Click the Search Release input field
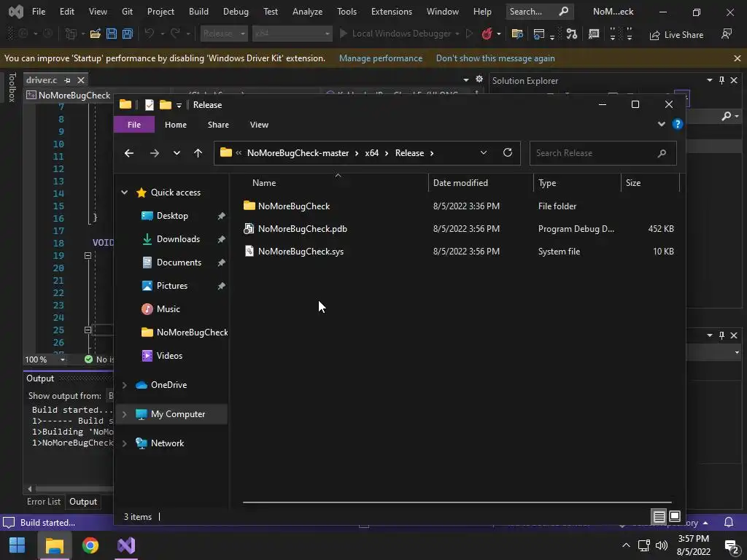Viewport: 747px width, 560px height. coord(603,153)
